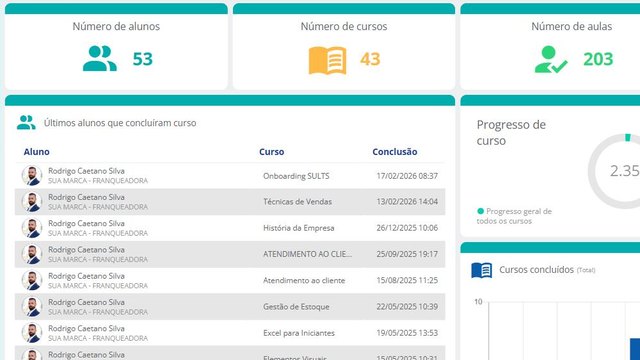Screen dimensions: 640x360
Task: Click the user checkmark icon beside 203
Action: 551,60
